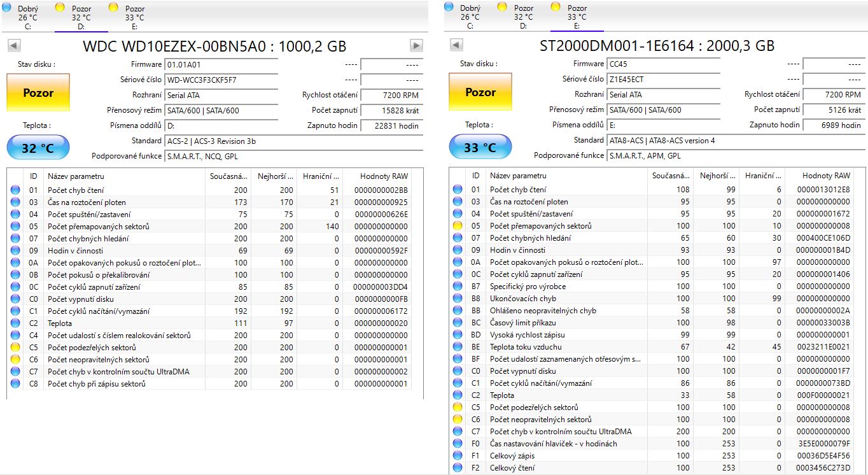Select the E: disk tab in left window
Image resolution: width=868 pixels, height=475 pixels.
[x=134, y=17]
